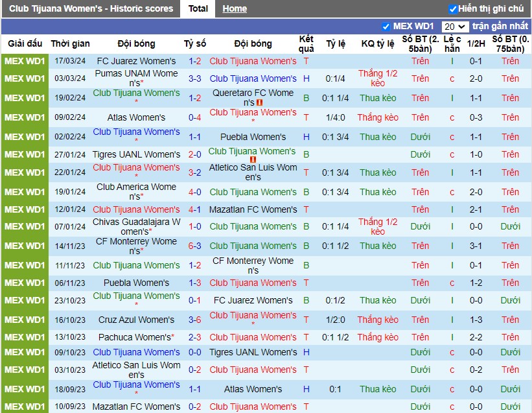Click red card icon under Tigres UANL away row
Viewport: 532px width, 413px height.
(253, 159)
